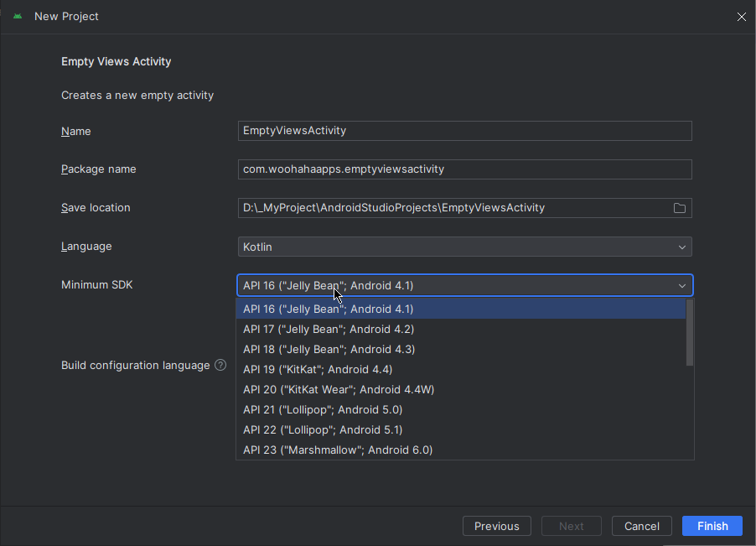Viewport: 756px width, 546px height.
Task: Click the Minimum SDK label
Action: (97, 284)
